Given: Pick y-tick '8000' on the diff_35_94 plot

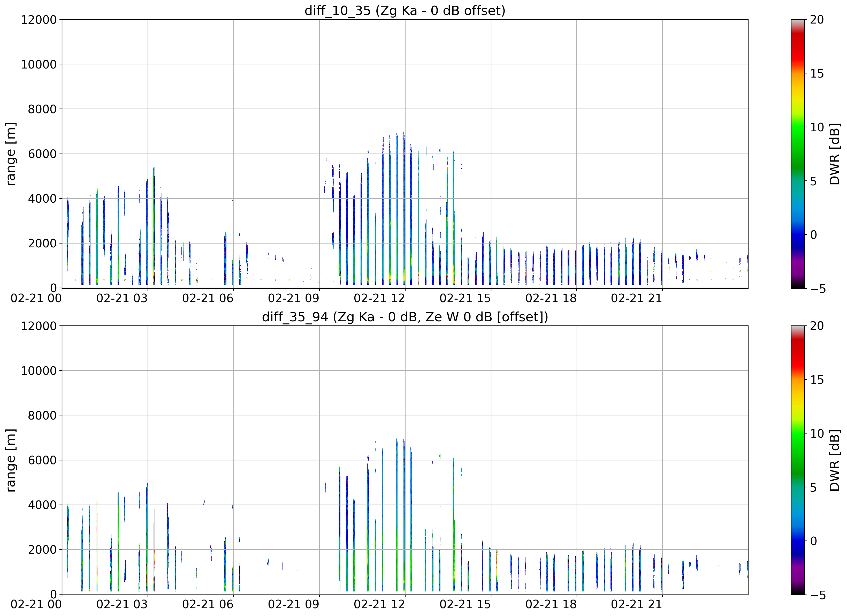Looking at the screenshot, I should [42, 416].
